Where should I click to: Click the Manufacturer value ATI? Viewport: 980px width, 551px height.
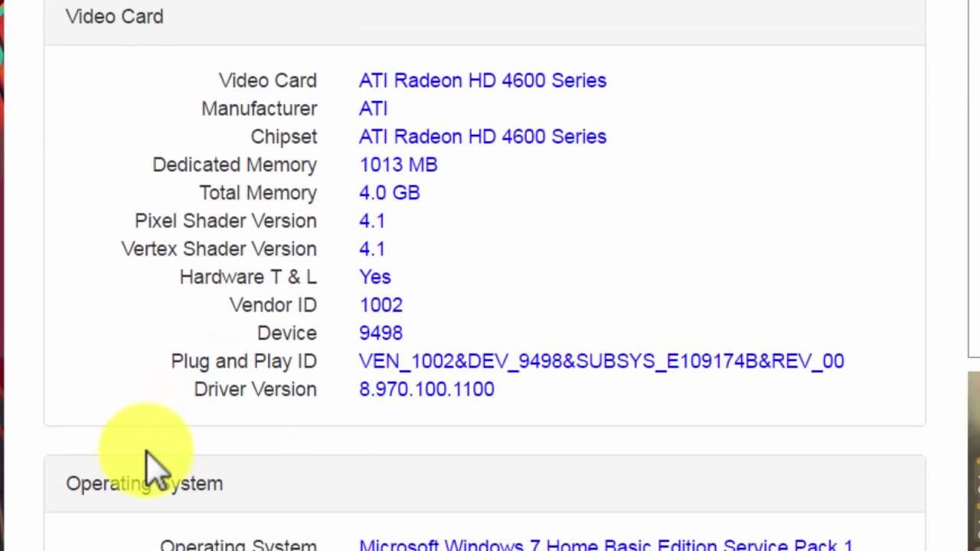coord(373,109)
